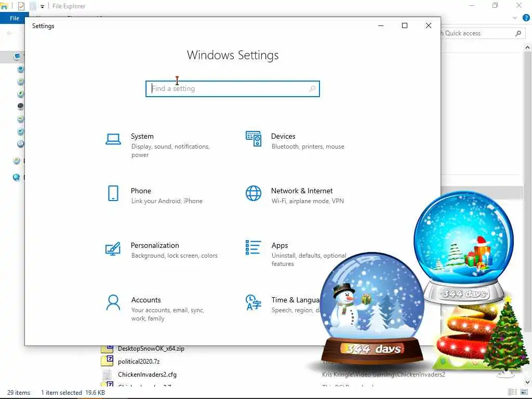Minimize the Settings window
Image resolution: width=532 pixels, height=399 pixels.
[381, 25]
